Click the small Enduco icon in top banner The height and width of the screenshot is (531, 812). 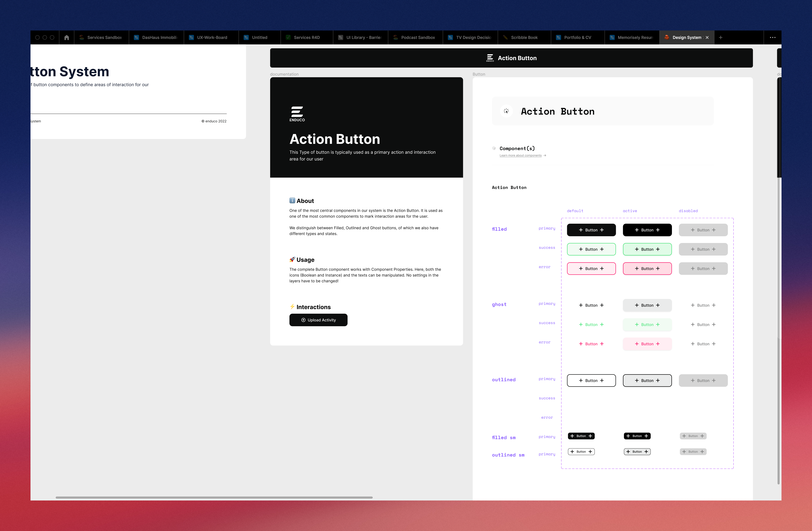pyautogui.click(x=490, y=58)
